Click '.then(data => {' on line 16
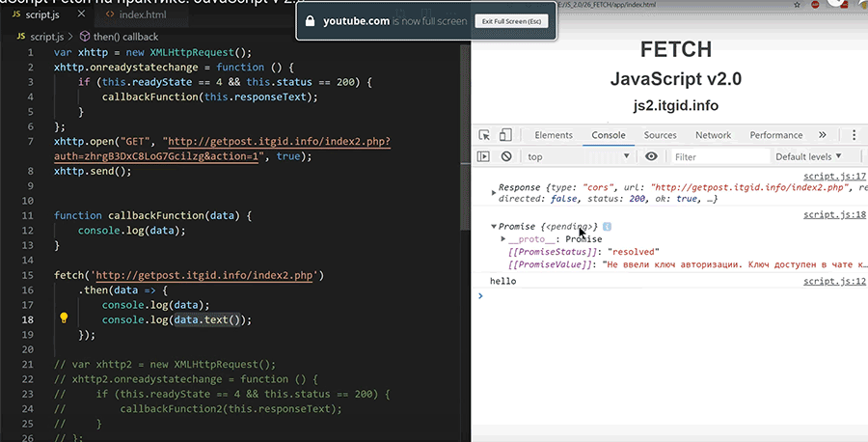This screenshot has height=442, width=868. (x=122, y=290)
